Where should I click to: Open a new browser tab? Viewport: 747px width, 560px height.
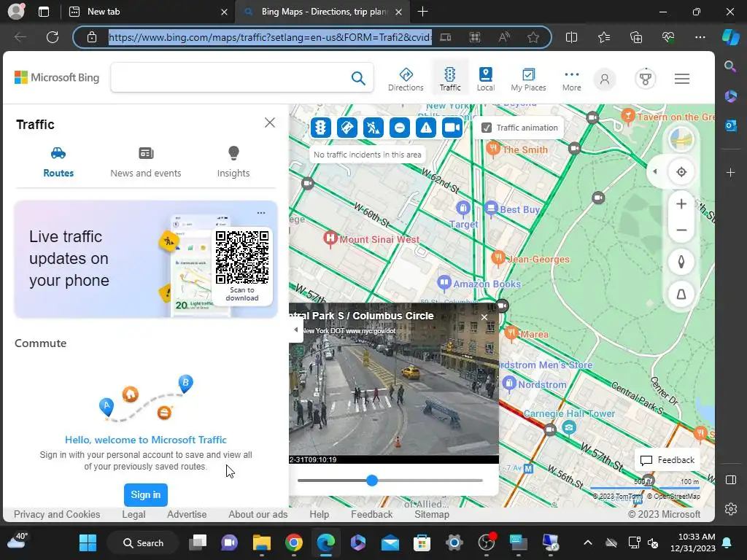422,12
